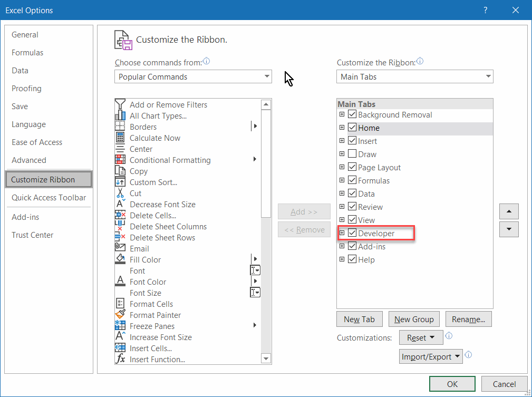
Task: Click the Fill Color bucket icon
Action: [x=120, y=259]
